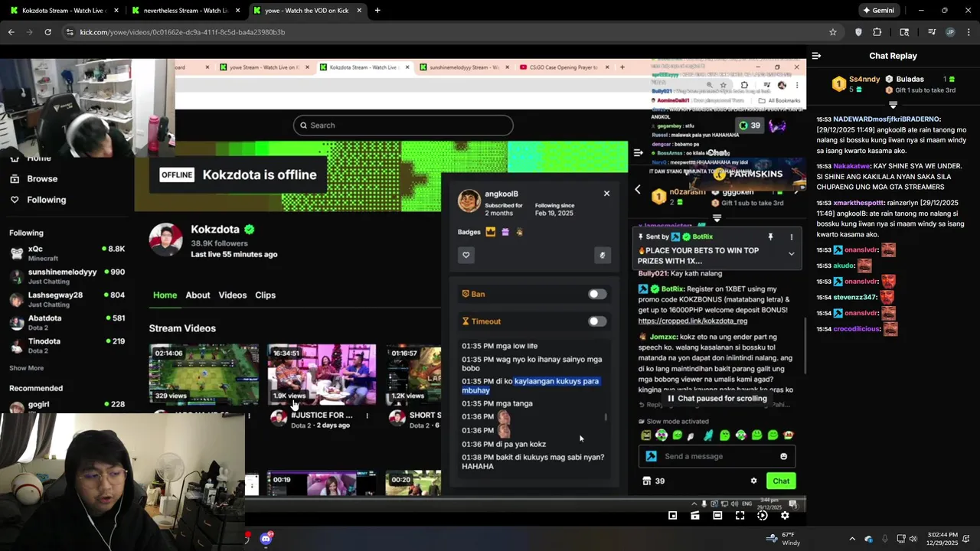Go back with browser back arrow

click(11, 32)
